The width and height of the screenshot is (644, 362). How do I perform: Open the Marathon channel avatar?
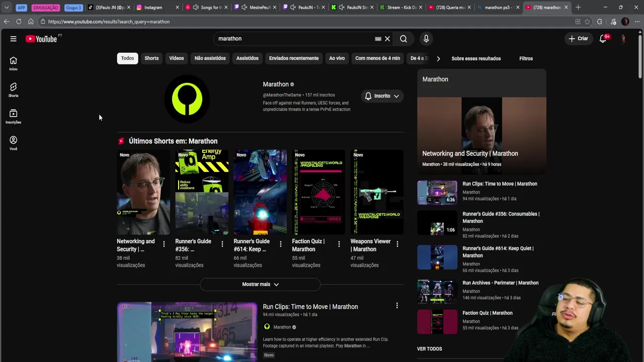point(187,99)
